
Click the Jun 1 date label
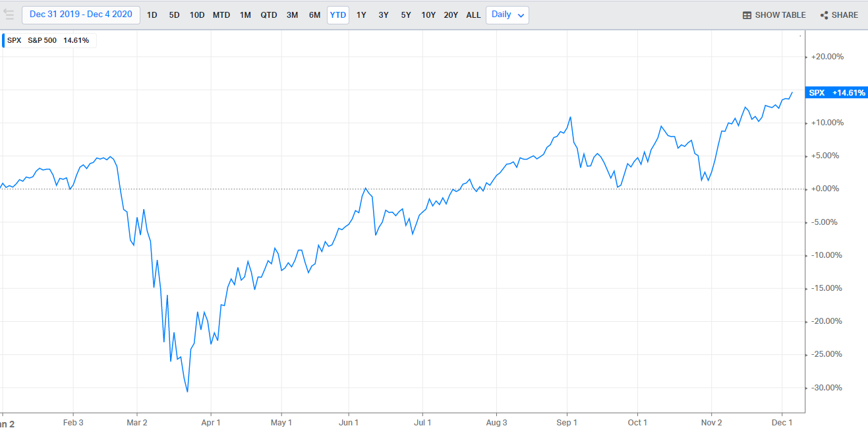[349, 422]
